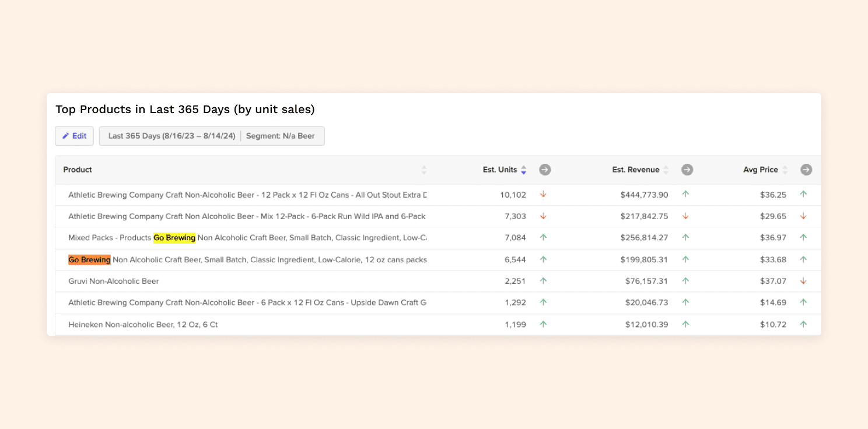Image resolution: width=868 pixels, height=429 pixels.
Task: Select the Athletic Brewing Upside Dawn product
Action: click(x=247, y=303)
